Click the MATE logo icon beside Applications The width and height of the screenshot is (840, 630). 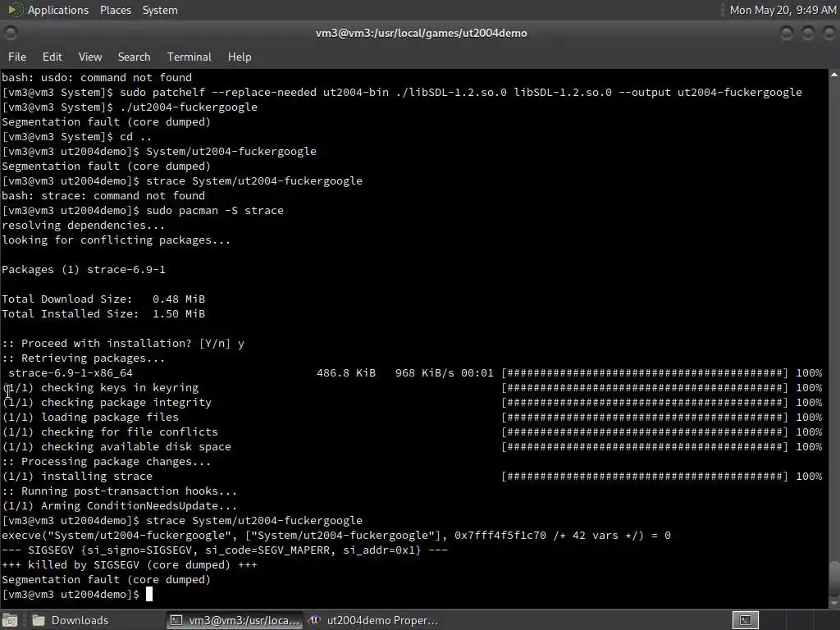point(14,10)
